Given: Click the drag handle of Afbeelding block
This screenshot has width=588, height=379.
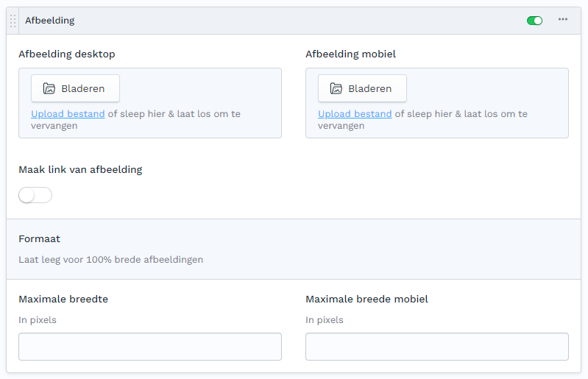Looking at the screenshot, I should pos(13,21).
